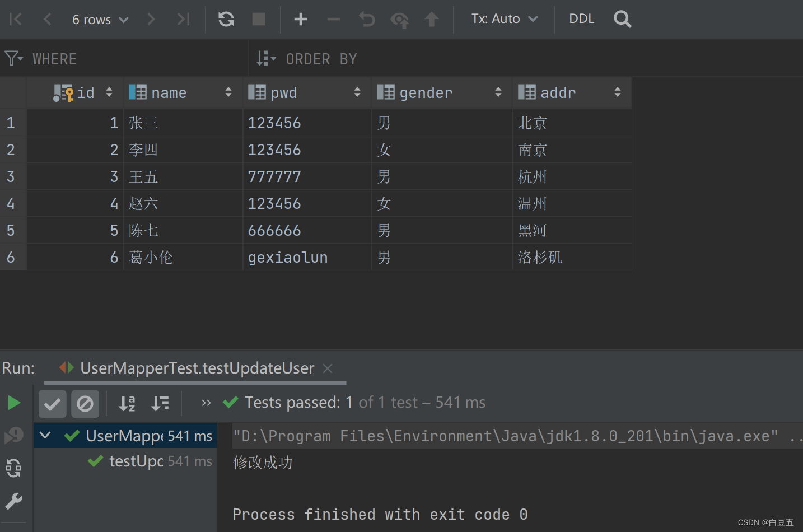
Task: Close the UserMapperTest.testUpdateUser run tab
Action: point(328,368)
